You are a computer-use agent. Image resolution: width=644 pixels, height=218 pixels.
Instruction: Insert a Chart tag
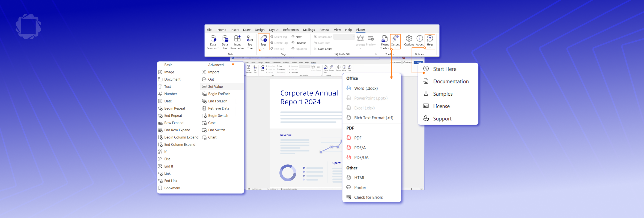pyautogui.click(x=209, y=137)
